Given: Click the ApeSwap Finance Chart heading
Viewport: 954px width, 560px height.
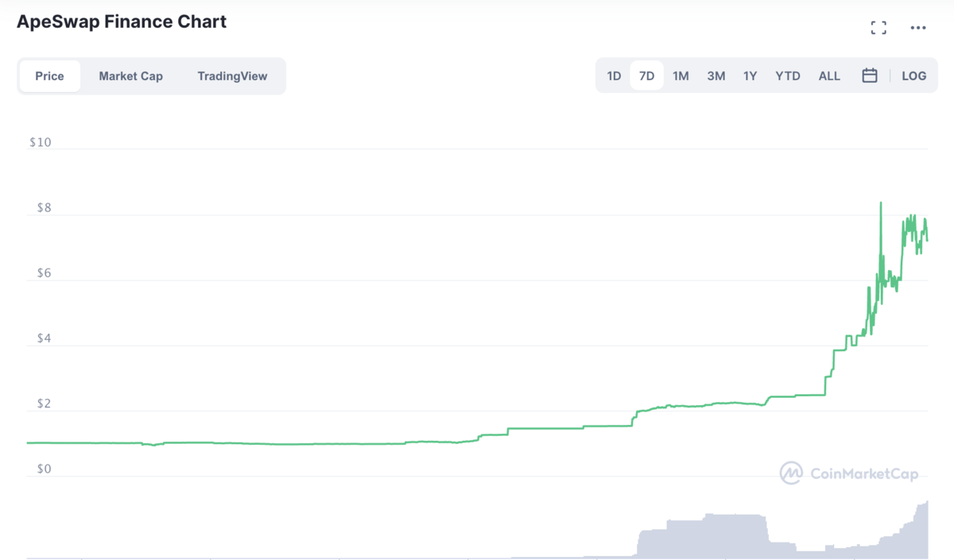Looking at the screenshot, I should click(x=122, y=22).
